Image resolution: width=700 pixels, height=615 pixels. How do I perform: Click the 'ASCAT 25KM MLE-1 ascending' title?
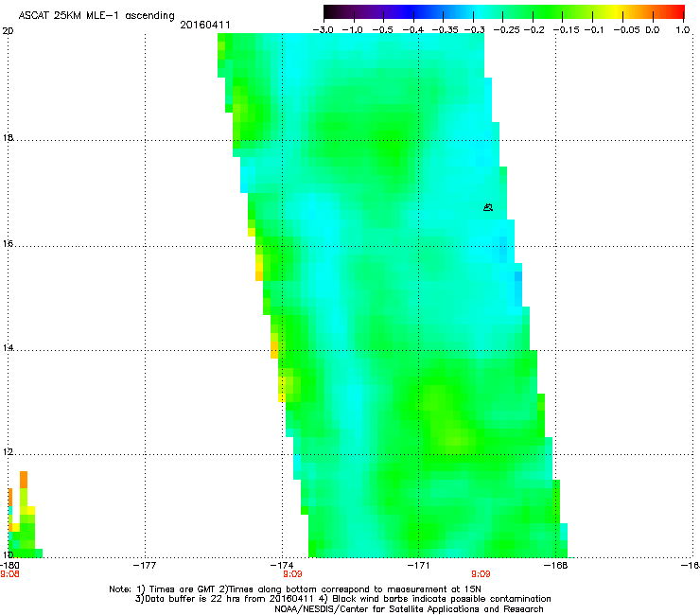(x=96, y=16)
